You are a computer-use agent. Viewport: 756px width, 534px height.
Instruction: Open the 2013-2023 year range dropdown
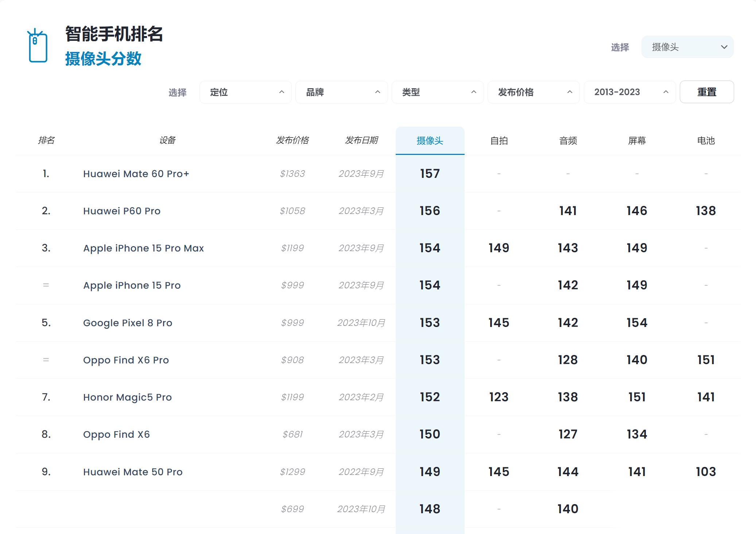point(630,92)
